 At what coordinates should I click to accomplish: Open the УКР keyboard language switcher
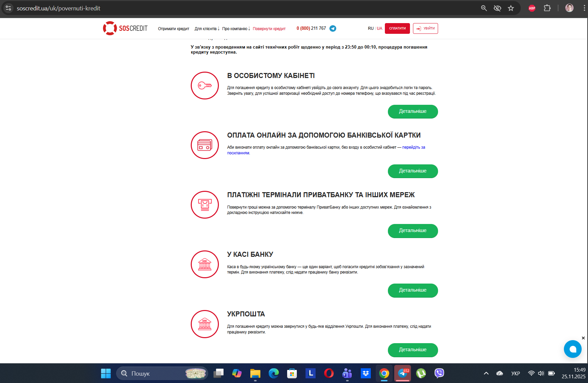click(x=516, y=373)
